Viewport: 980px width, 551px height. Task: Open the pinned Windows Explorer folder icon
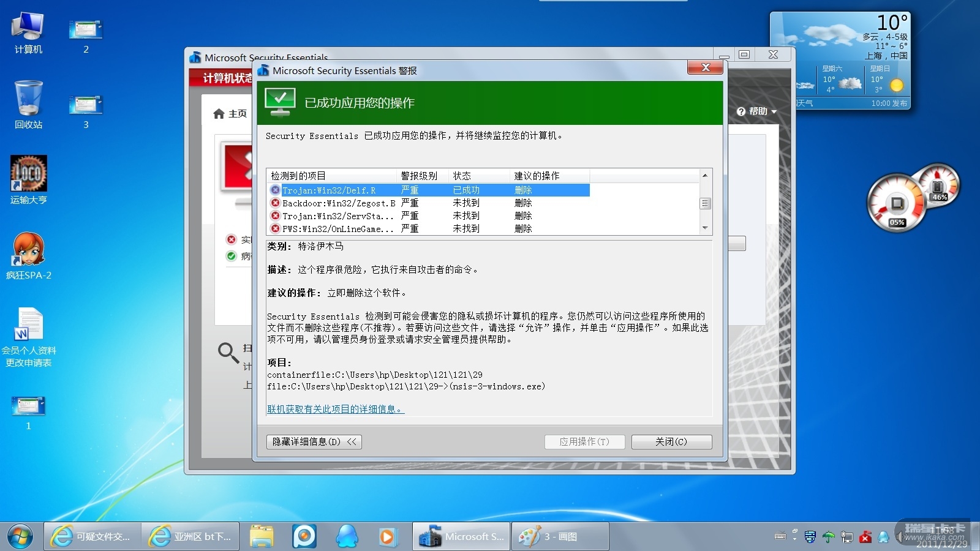(262, 536)
